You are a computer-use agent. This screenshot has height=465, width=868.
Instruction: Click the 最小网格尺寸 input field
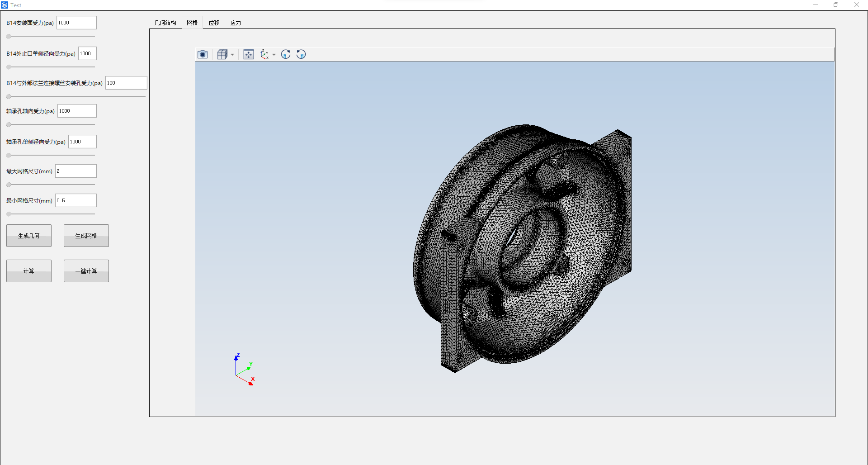point(75,200)
